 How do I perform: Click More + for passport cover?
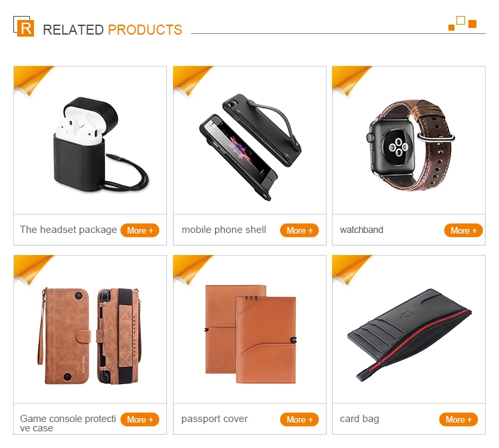pyautogui.click(x=299, y=419)
